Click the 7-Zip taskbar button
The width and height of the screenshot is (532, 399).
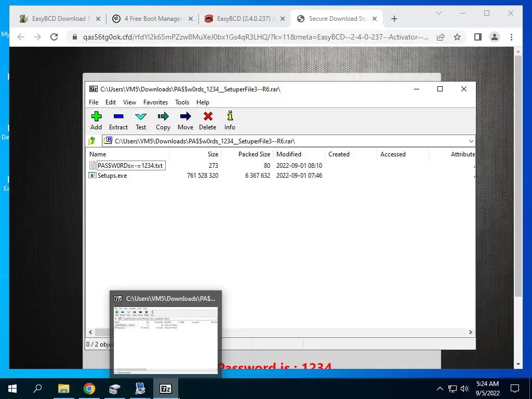[x=166, y=389]
